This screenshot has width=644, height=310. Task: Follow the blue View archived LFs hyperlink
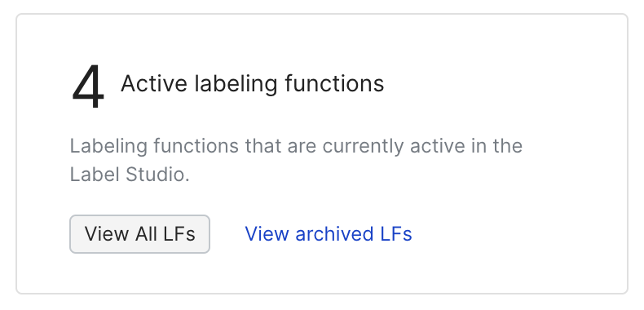pyautogui.click(x=329, y=234)
